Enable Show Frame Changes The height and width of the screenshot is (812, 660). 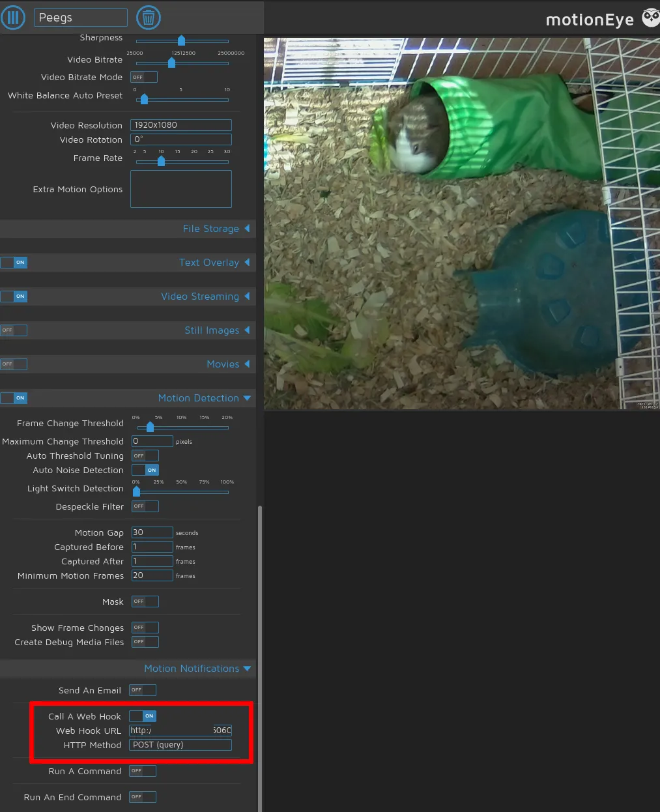(x=145, y=627)
